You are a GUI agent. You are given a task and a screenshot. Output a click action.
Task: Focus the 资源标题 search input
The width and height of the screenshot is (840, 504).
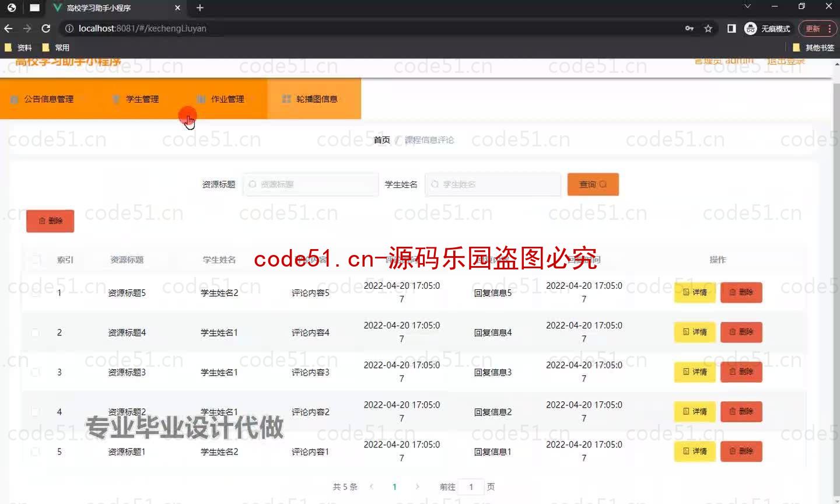coord(311,184)
